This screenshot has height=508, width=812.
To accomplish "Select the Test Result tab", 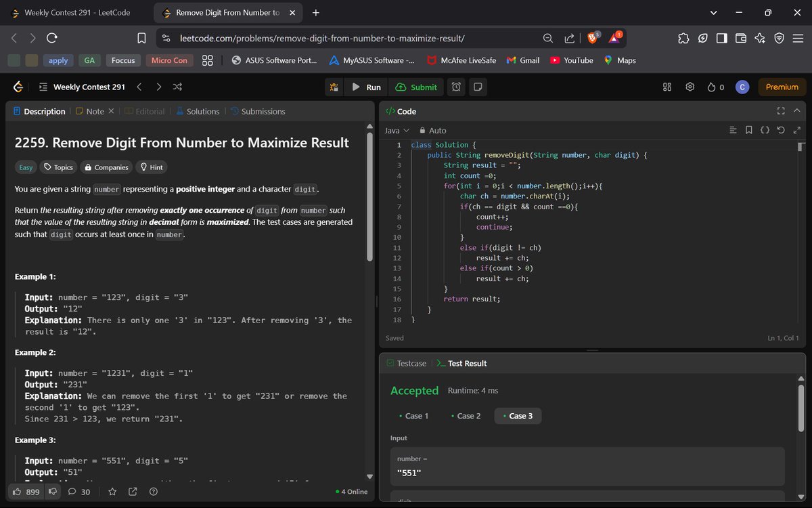I will click(461, 363).
